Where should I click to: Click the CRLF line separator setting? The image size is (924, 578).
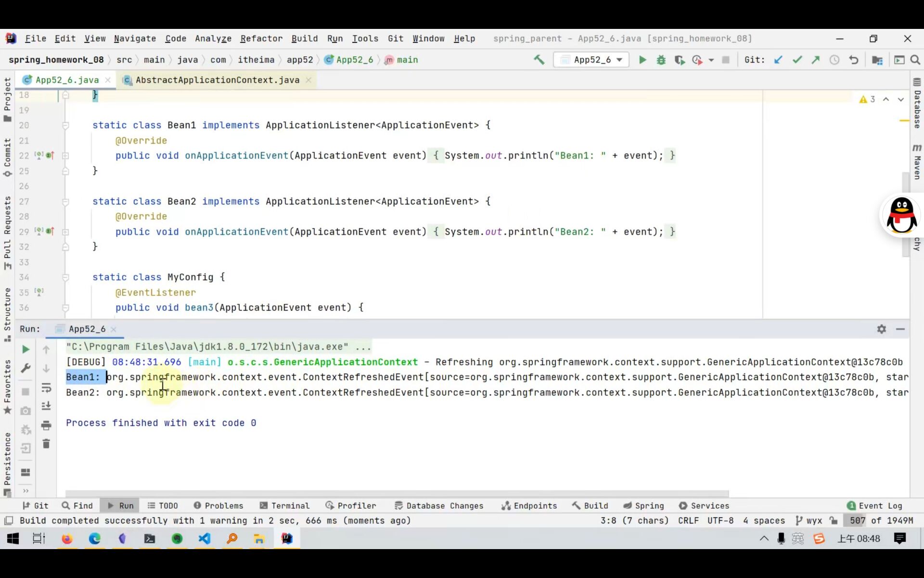click(688, 521)
